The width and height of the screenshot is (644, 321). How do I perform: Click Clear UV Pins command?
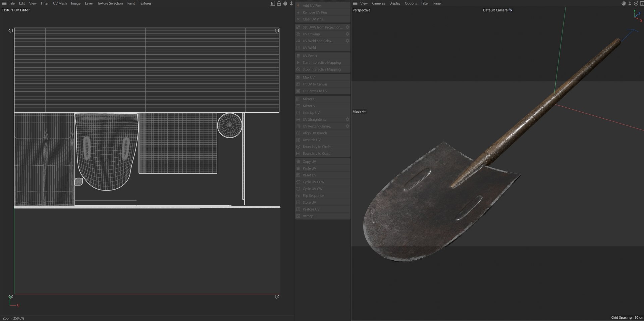click(323, 19)
